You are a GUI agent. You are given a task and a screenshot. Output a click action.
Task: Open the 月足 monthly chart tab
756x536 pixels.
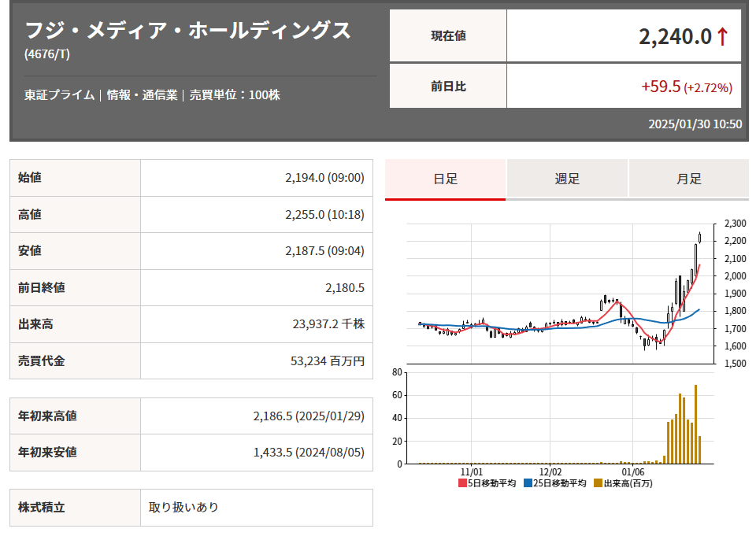[688, 179]
